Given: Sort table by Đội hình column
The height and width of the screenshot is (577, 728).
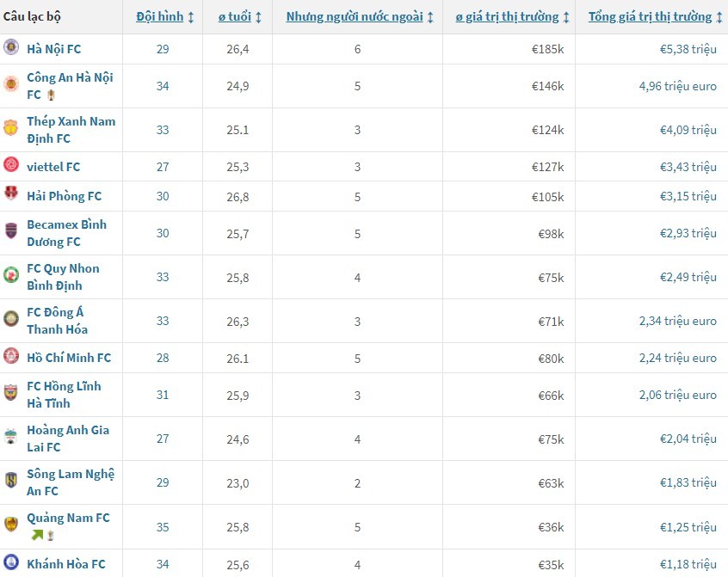Looking at the screenshot, I should pos(165,17).
